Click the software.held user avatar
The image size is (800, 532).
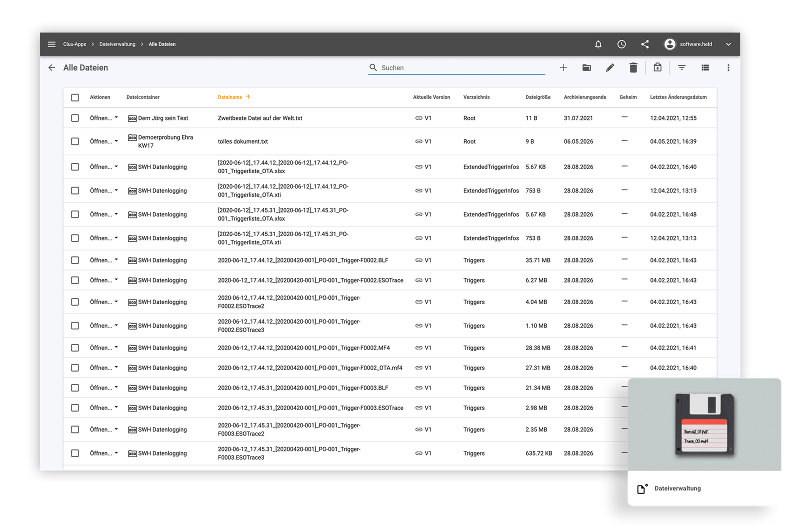[x=669, y=44]
